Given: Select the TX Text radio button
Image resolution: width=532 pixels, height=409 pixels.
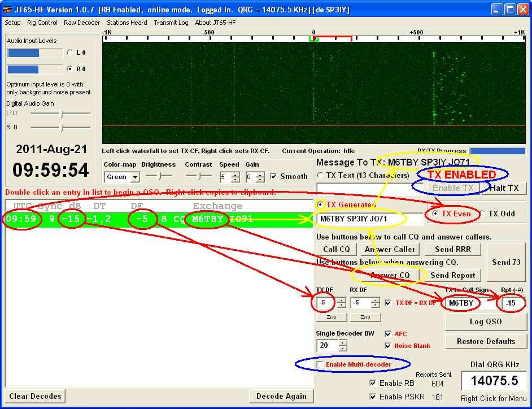Looking at the screenshot, I should (320, 175).
